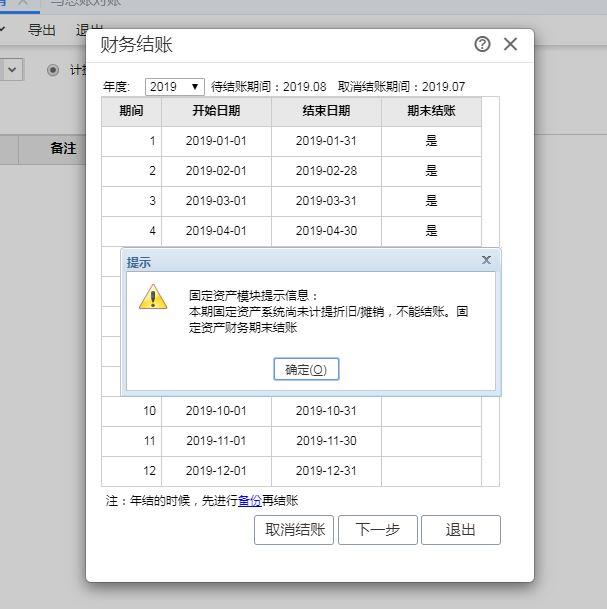Select the 2019-02-28 end date cell

[x=326, y=171]
